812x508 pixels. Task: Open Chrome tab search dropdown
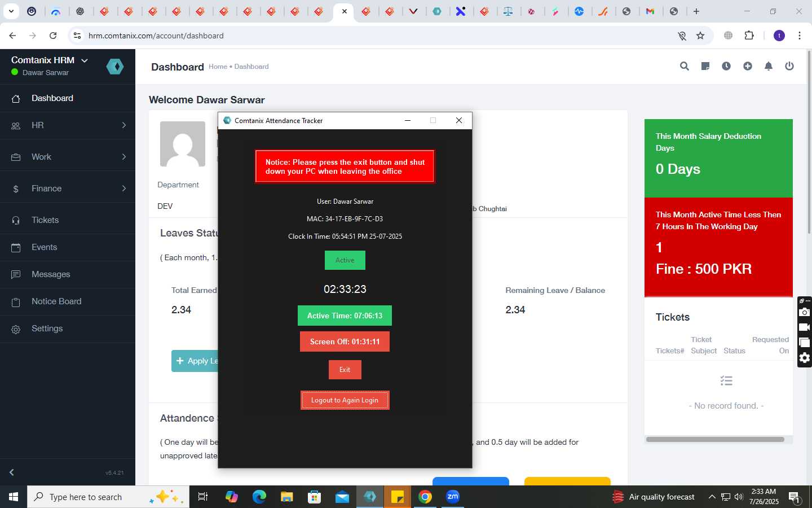pyautogui.click(x=11, y=11)
